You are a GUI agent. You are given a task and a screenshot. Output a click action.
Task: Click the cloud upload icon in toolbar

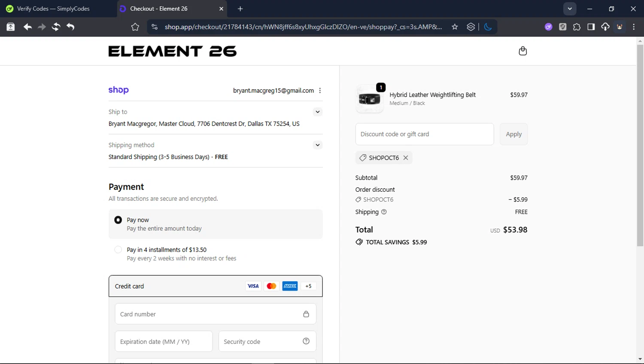[x=605, y=27]
